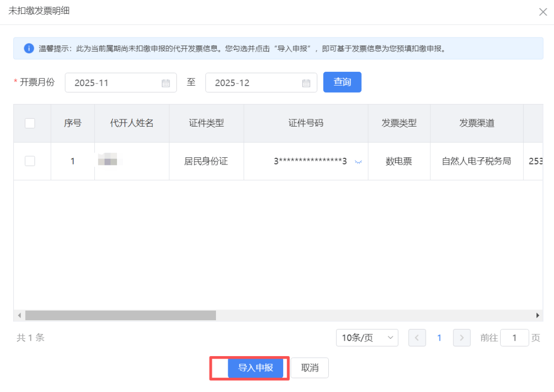
Task: Click the table scrollbar's left arrow
Action: (19, 315)
